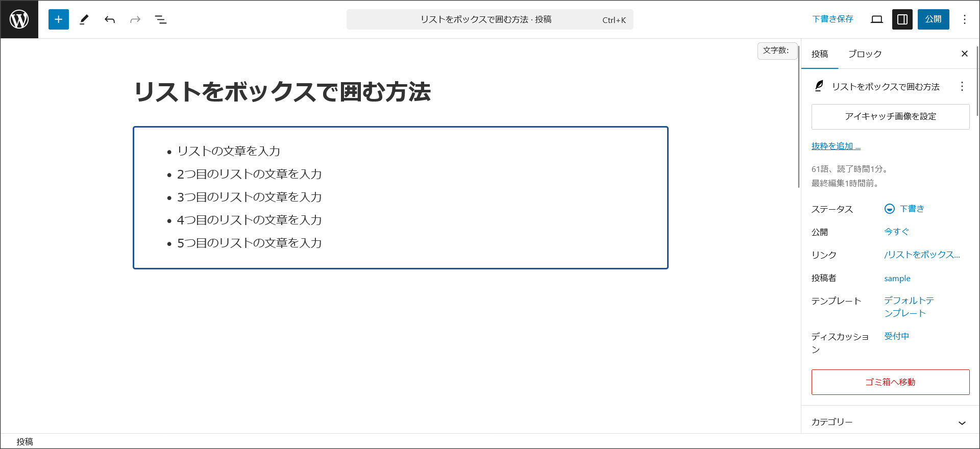Open the block inserter plus button
Image resolution: width=980 pixels, height=449 pixels.
tap(59, 19)
